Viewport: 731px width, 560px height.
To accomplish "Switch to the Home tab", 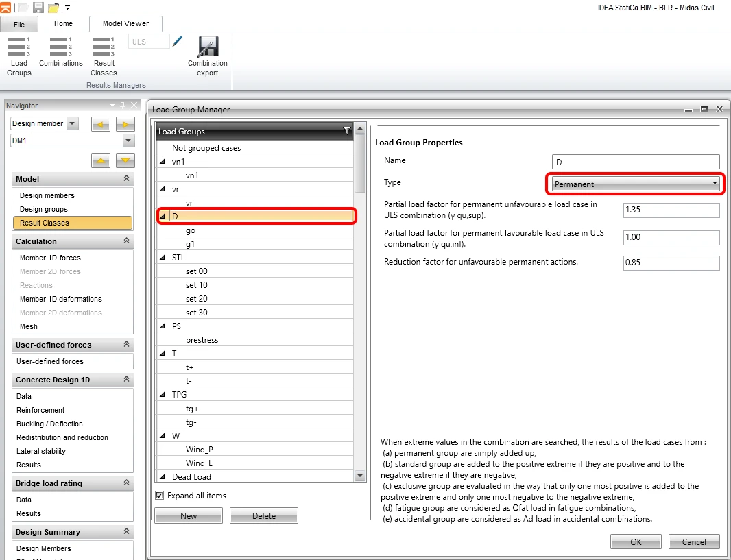I will click(x=63, y=23).
